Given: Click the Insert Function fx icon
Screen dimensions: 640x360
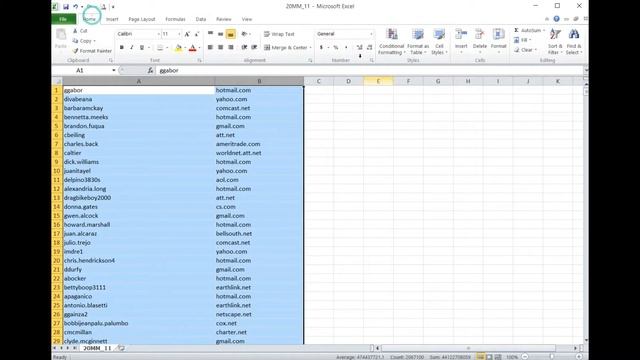Looking at the screenshot, I should point(150,71).
